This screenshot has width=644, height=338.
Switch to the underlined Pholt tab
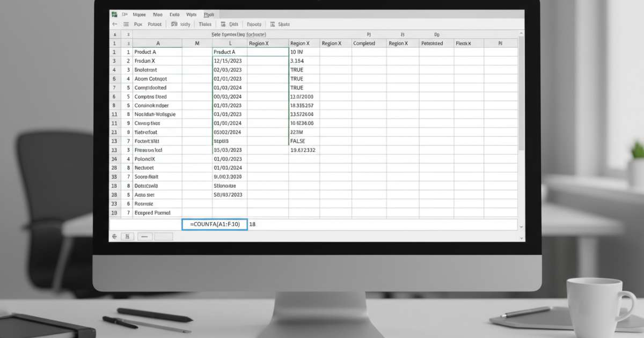coord(209,15)
